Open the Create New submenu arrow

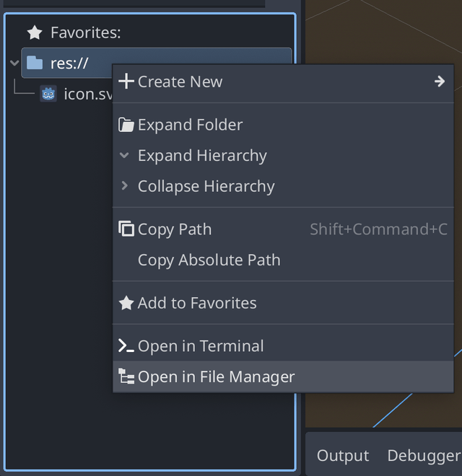[440, 81]
